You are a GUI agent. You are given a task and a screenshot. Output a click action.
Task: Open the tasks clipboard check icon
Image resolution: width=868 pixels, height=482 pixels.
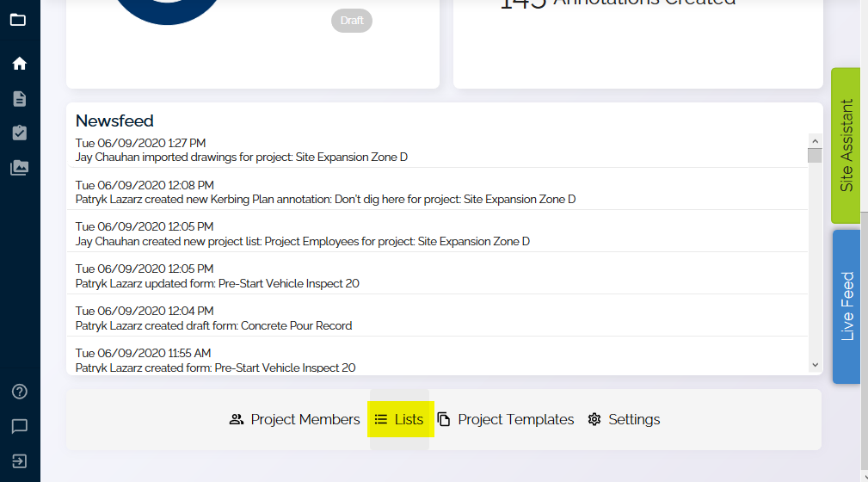[20, 133]
